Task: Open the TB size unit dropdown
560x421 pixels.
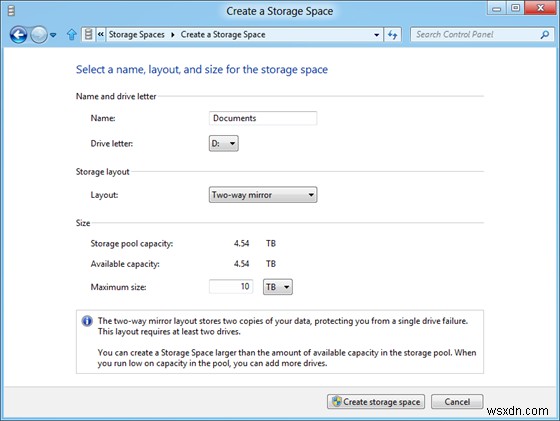Action: [x=278, y=287]
